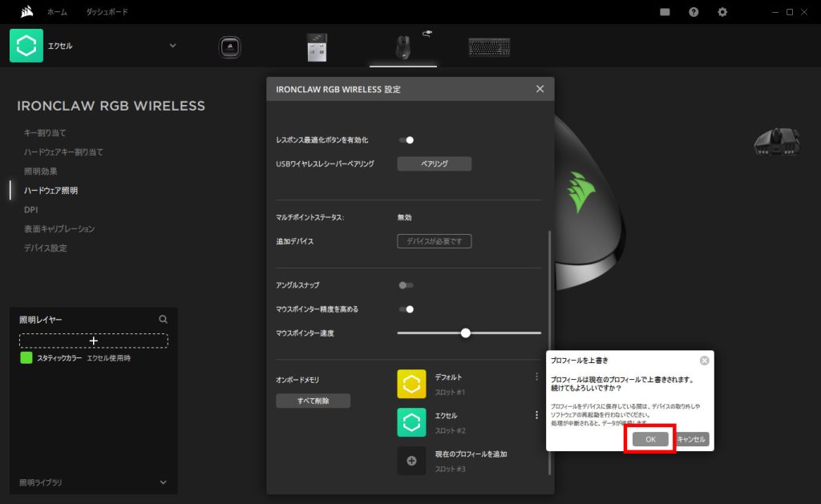
Task: Close the プロフィールを上書き popup with X
Action: [704, 361]
